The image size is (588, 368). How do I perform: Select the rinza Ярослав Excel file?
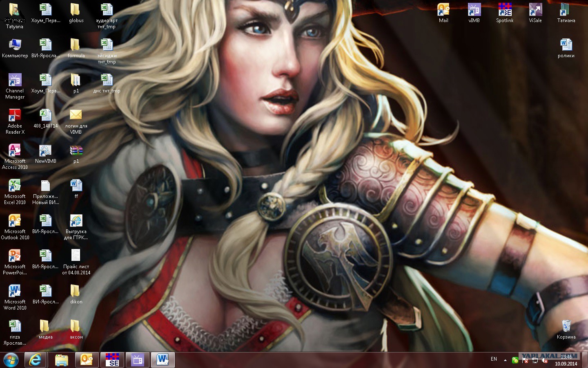click(15, 333)
